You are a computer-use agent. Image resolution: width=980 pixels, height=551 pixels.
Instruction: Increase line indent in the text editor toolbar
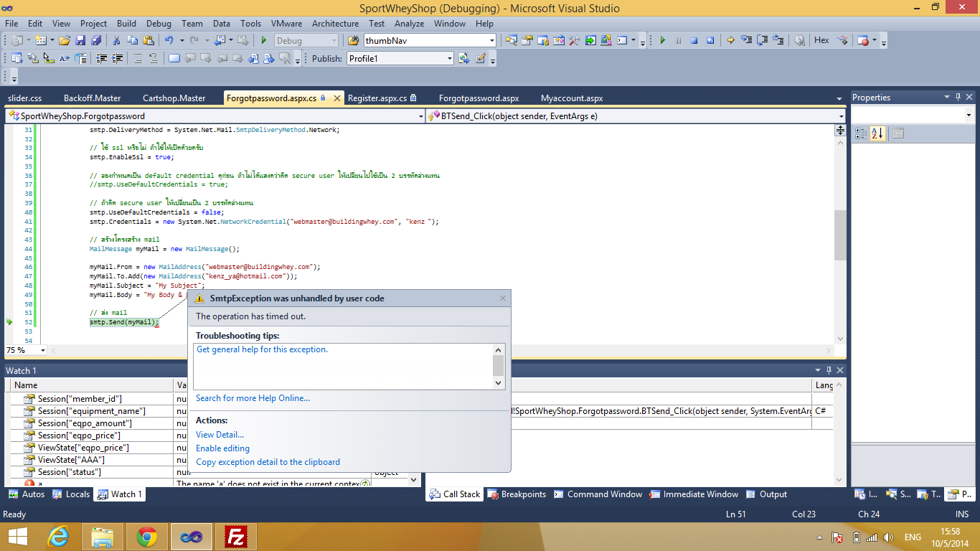click(x=117, y=58)
